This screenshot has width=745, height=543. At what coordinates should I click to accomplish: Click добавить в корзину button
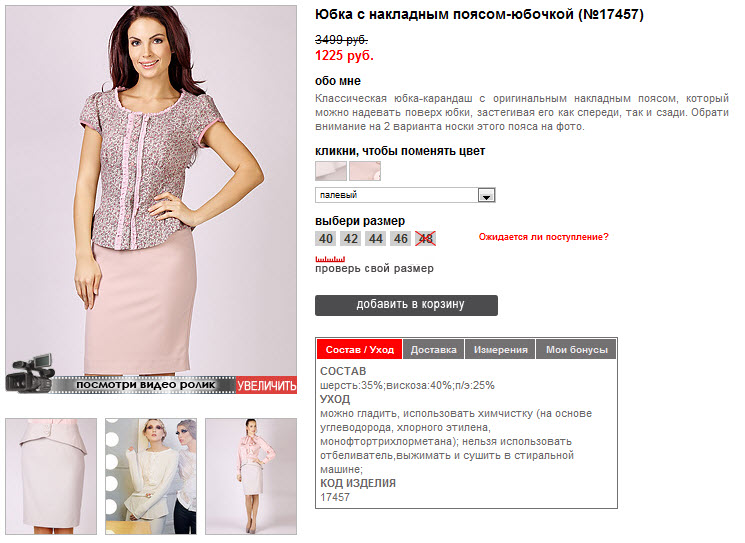[406, 305]
